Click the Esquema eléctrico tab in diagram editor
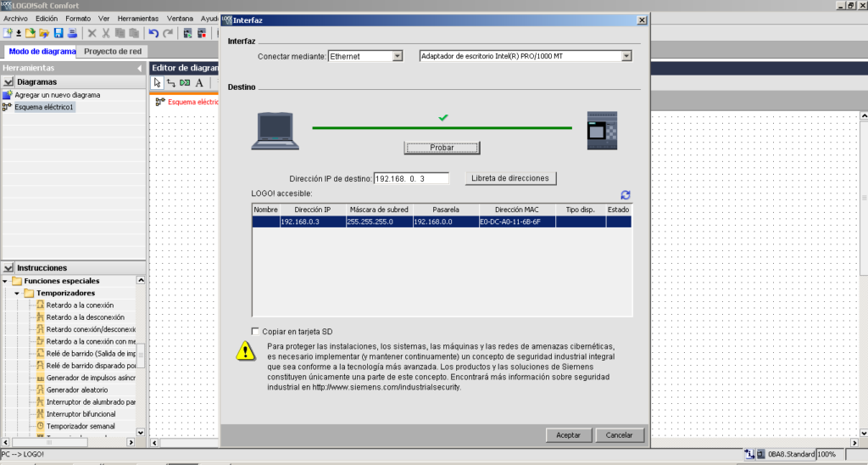This screenshot has height=465, width=868. click(x=187, y=102)
